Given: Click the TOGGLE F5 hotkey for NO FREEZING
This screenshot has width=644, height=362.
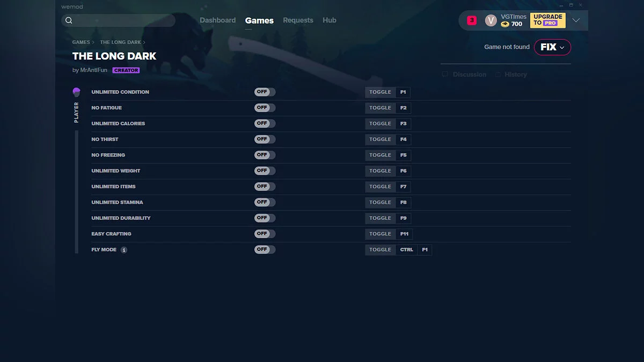Looking at the screenshot, I should [x=387, y=155].
